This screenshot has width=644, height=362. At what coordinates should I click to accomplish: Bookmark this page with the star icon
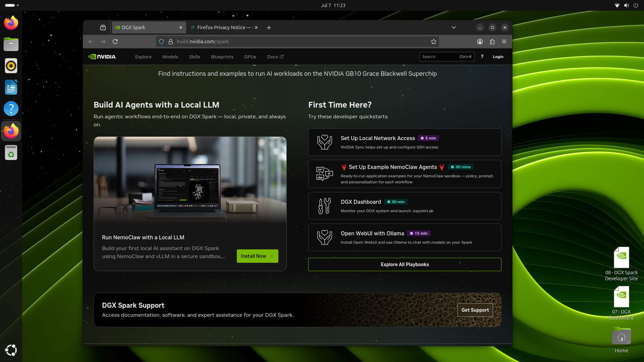434,42
